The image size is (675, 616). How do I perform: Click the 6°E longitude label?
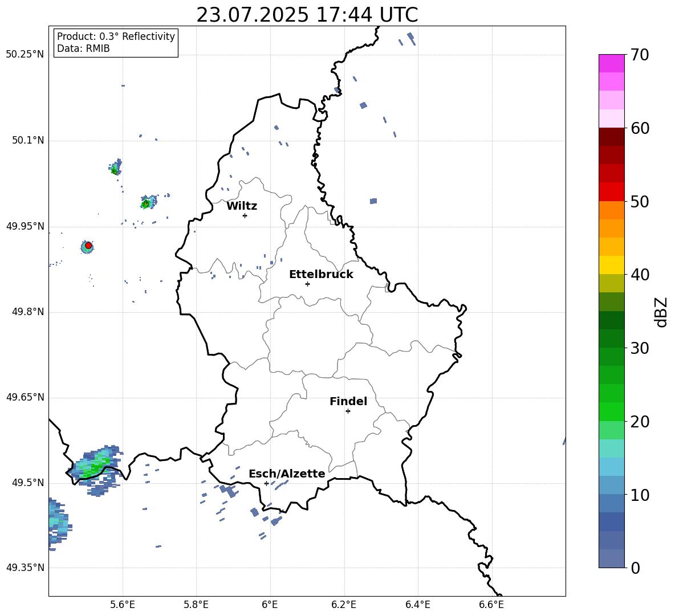270,605
